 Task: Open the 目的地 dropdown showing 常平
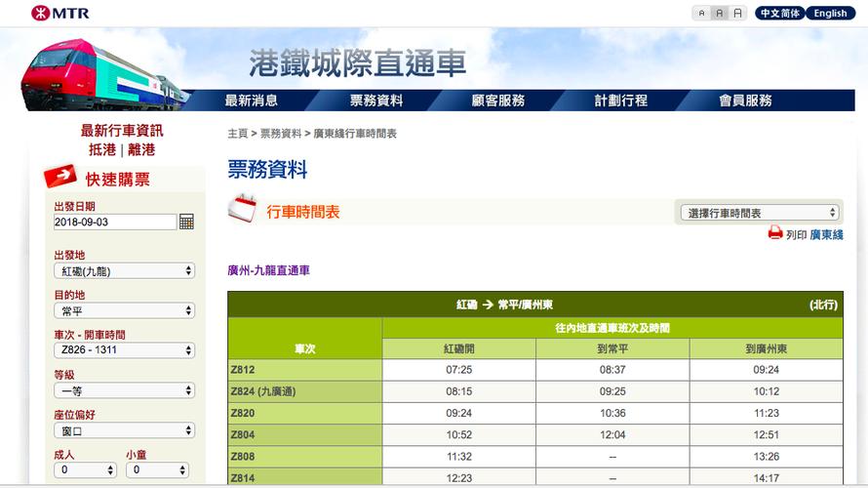click(x=125, y=310)
